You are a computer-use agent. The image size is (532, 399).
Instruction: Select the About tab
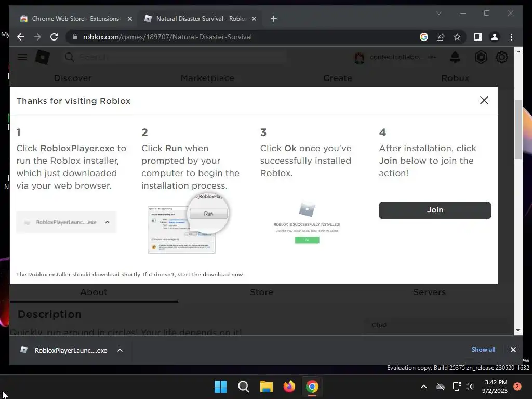tap(94, 292)
